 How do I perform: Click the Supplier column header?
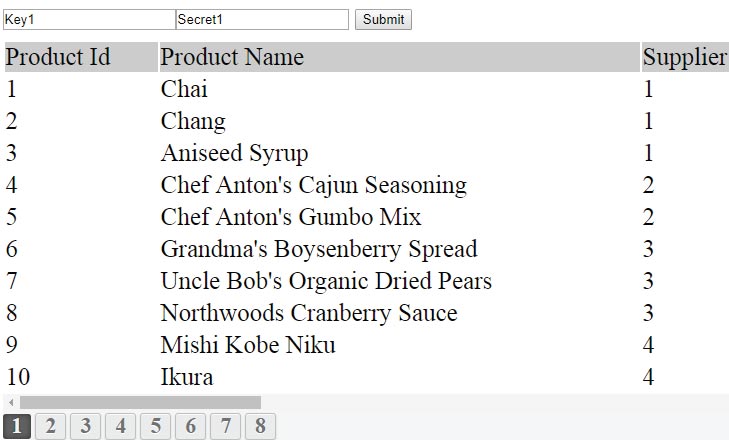click(685, 57)
